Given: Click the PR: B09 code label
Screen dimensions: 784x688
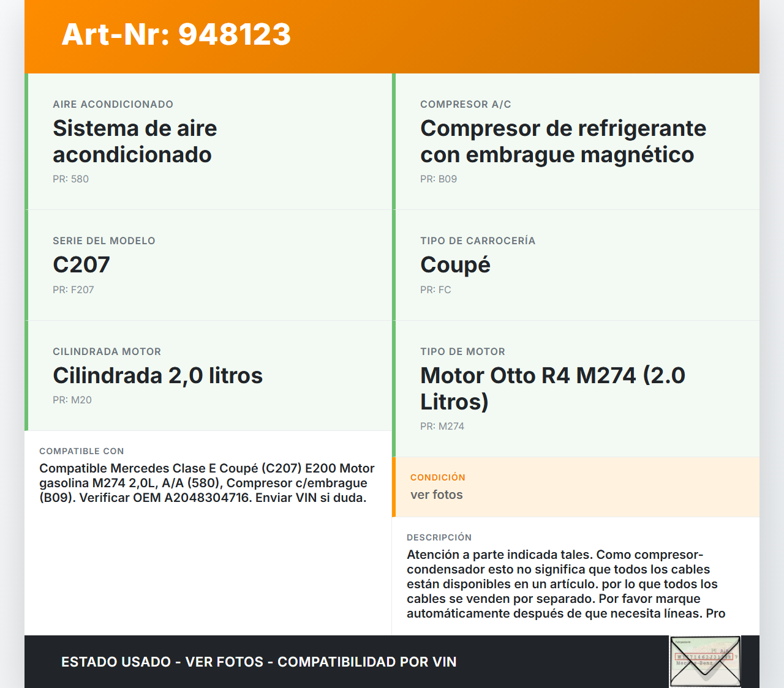Looking at the screenshot, I should click(438, 179).
